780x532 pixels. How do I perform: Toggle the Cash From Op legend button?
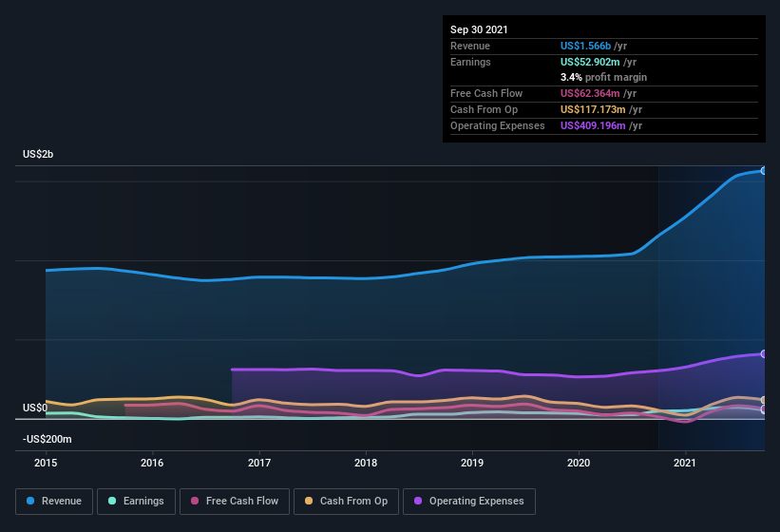point(346,502)
